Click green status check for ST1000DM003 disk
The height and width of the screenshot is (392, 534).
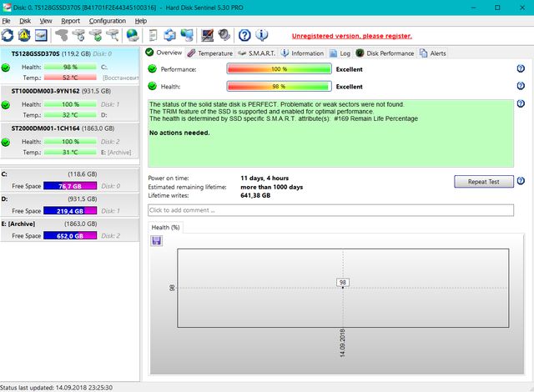coord(6,105)
